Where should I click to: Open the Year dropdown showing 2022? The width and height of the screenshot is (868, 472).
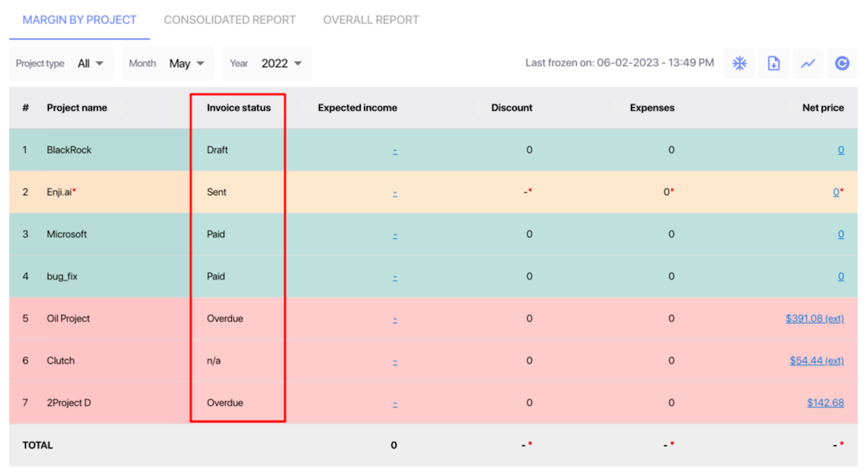point(267,64)
